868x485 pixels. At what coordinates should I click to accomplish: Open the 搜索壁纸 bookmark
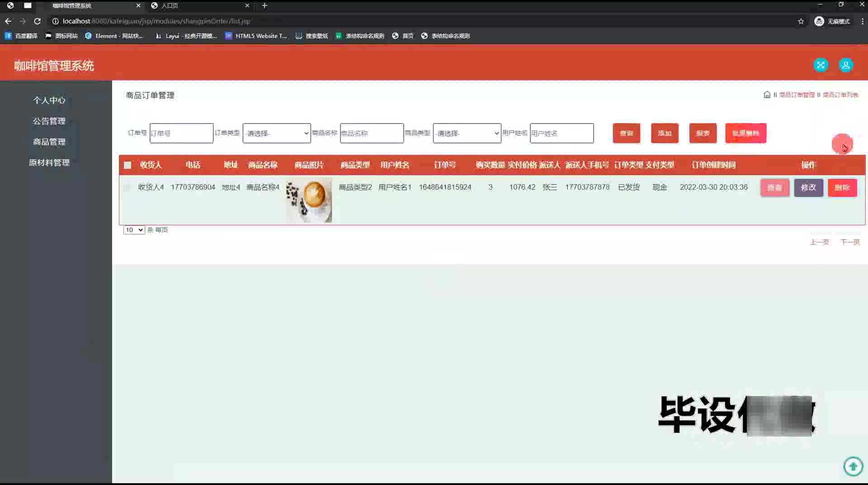point(311,36)
